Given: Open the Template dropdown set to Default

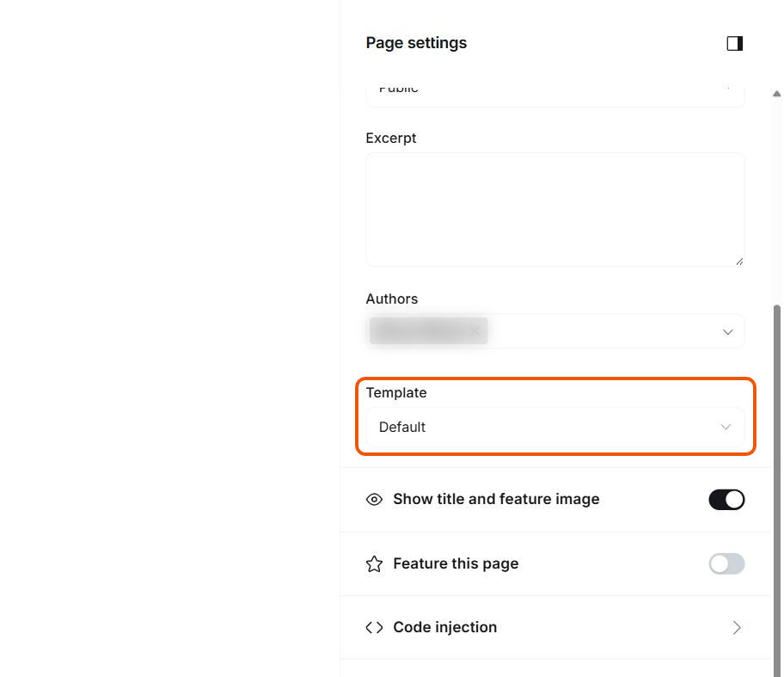Looking at the screenshot, I should [555, 428].
